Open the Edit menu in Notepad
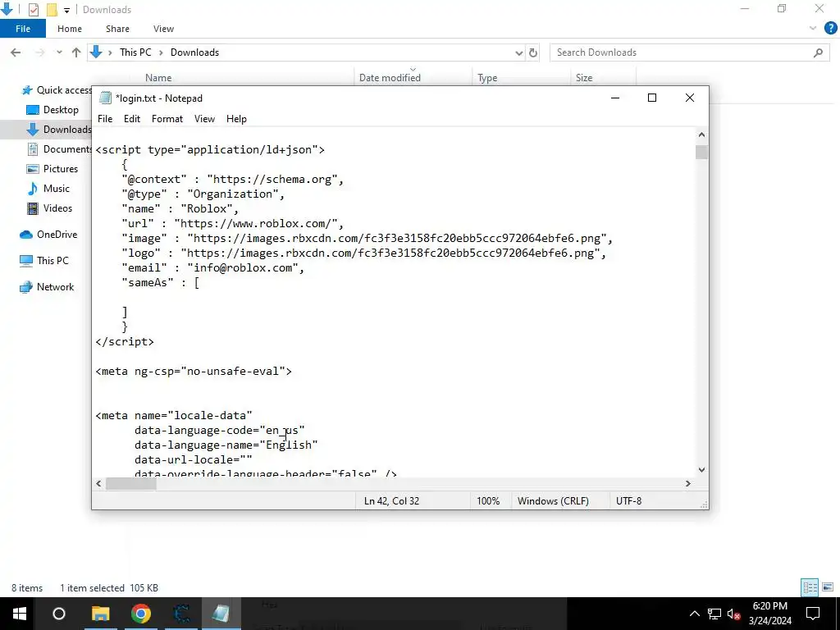The height and width of the screenshot is (630, 840). coord(132,119)
